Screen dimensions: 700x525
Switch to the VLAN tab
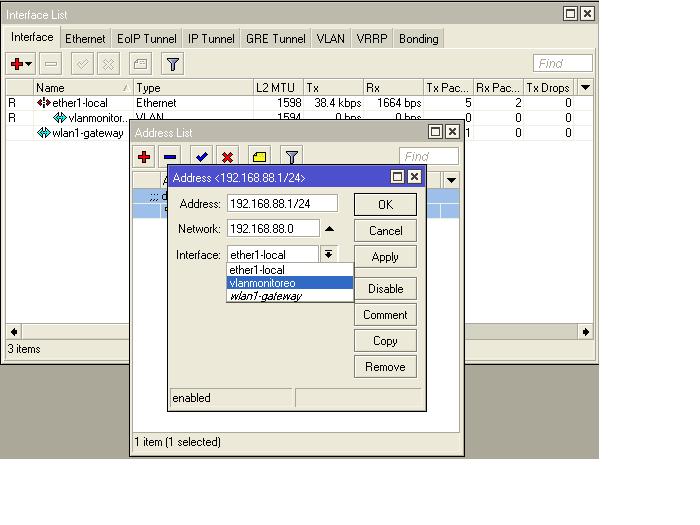pos(330,39)
